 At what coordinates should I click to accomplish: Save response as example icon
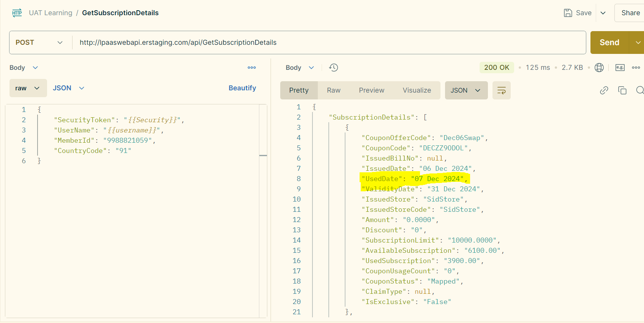click(620, 68)
